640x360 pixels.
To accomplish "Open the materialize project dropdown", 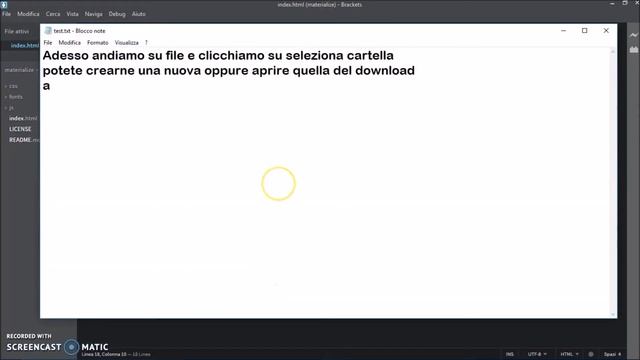I will click(21, 70).
